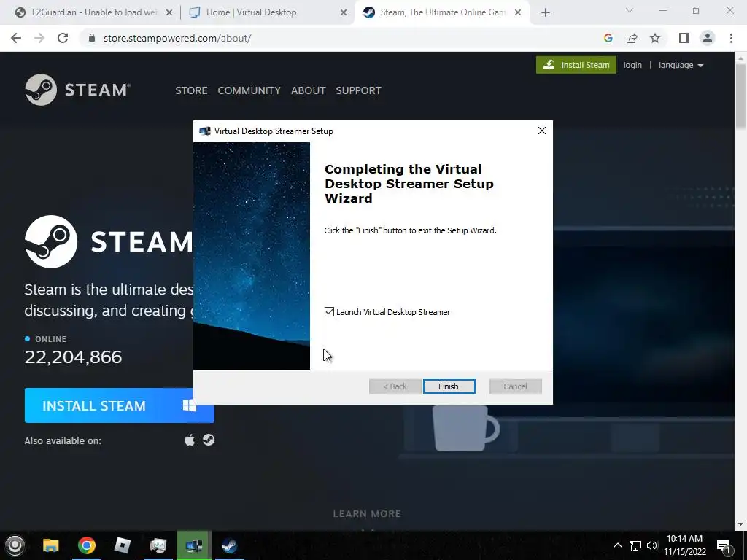Close the Virtual Desktop Streamer Setup dialog
The image size is (747, 560).
coord(542,131)
